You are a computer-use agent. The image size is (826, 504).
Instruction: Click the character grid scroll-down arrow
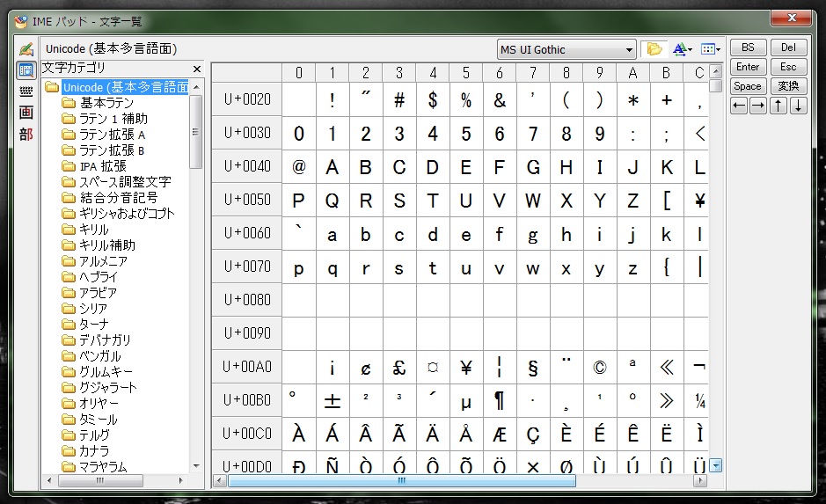715,465
